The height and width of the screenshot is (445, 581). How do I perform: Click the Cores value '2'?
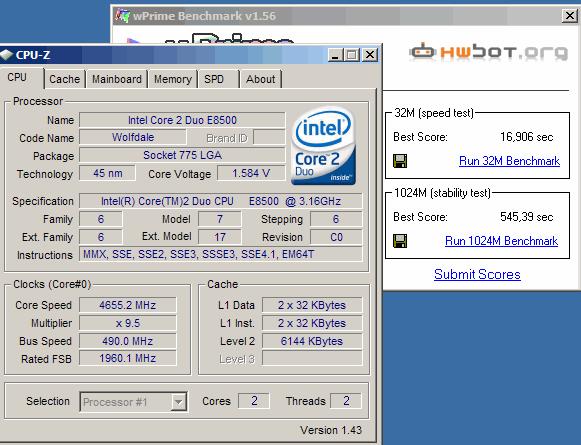click(254, 401)
